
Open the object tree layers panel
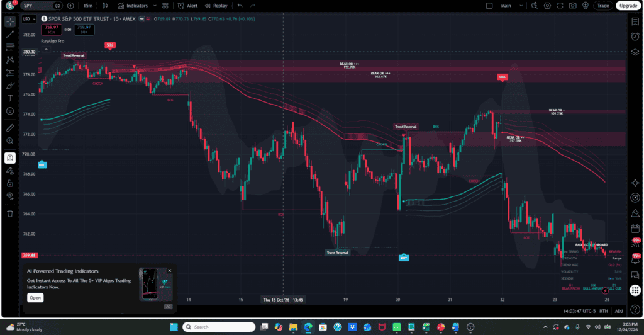[635, 52]
